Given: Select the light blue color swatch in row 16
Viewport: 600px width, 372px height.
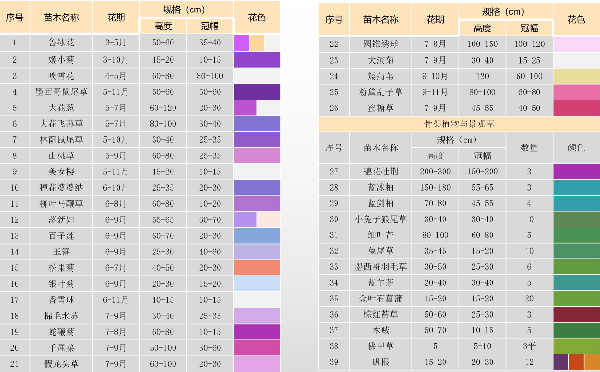Looking at the screenshot, I should 257,284.
